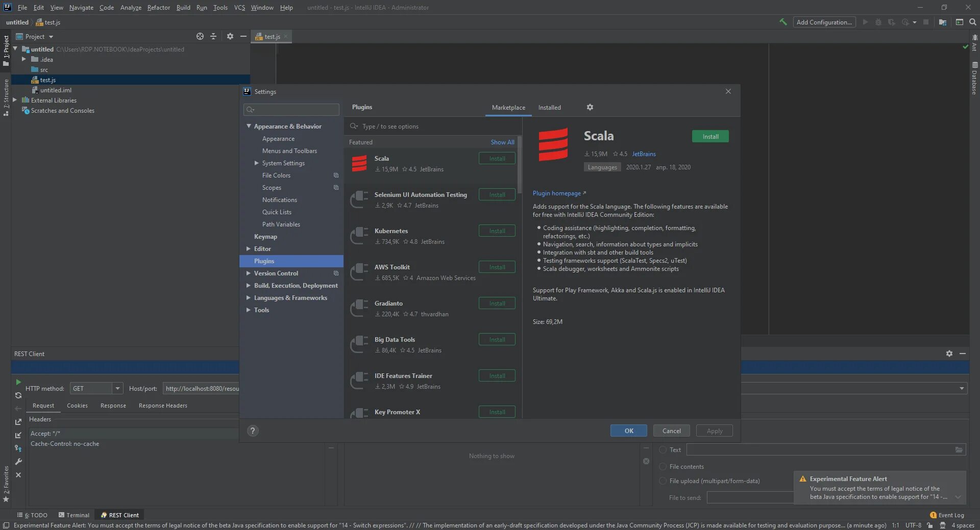
Task: Expand External Libraries in Project tree
Action: tap(15, 100)
